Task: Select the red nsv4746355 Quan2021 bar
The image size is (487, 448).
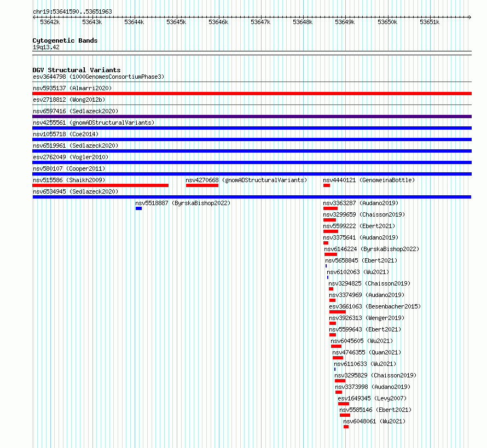Action: [338, 358]
